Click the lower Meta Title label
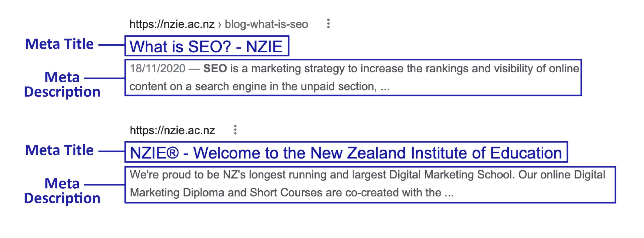The image size is (644, 238). point(59,150)
